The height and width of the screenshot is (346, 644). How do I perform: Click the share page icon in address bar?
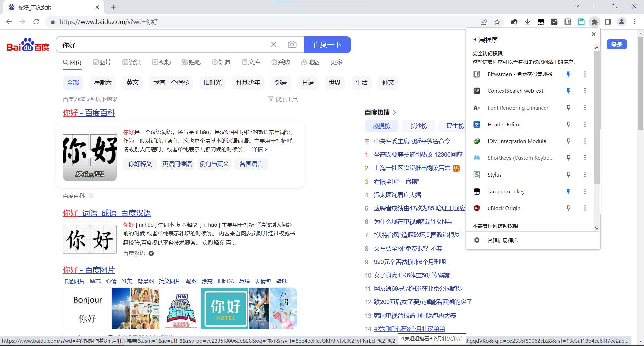[x=484, y=22]
